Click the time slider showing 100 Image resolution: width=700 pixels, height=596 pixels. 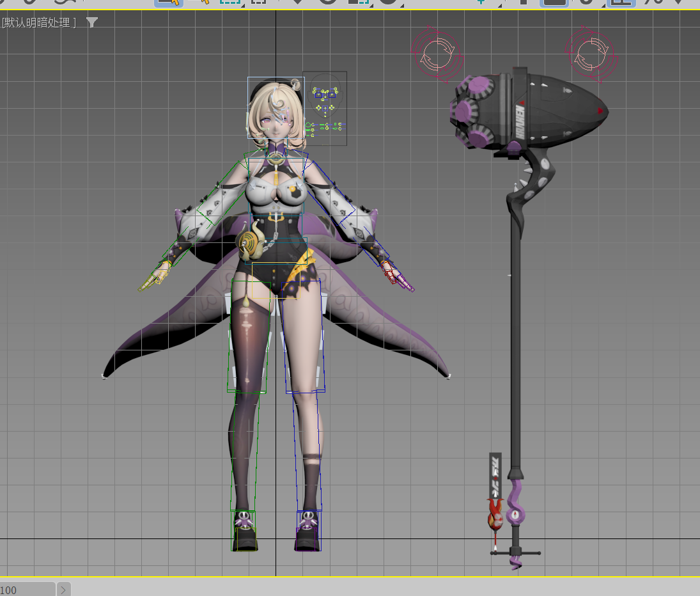coord(27,590)
